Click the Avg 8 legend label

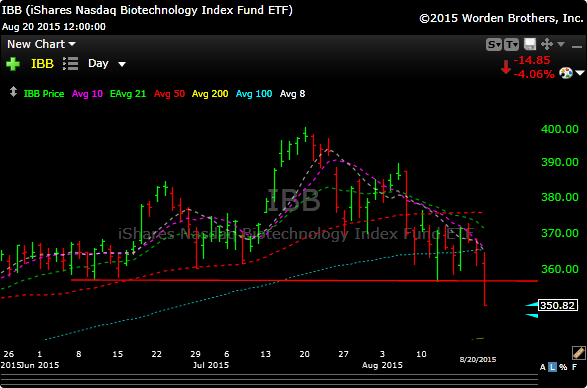tap(293, 94)
